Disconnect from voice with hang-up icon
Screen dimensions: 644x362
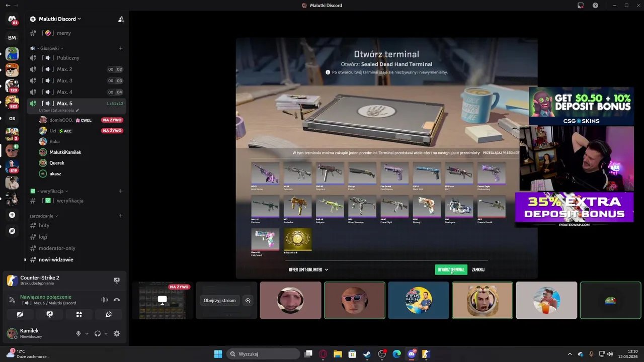(117, 300)
